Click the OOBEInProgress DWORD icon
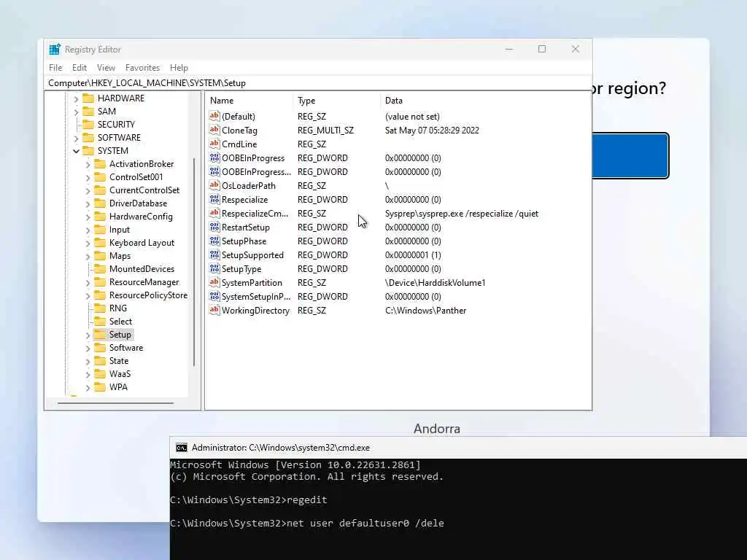747x560 pixels. (214, 157)
